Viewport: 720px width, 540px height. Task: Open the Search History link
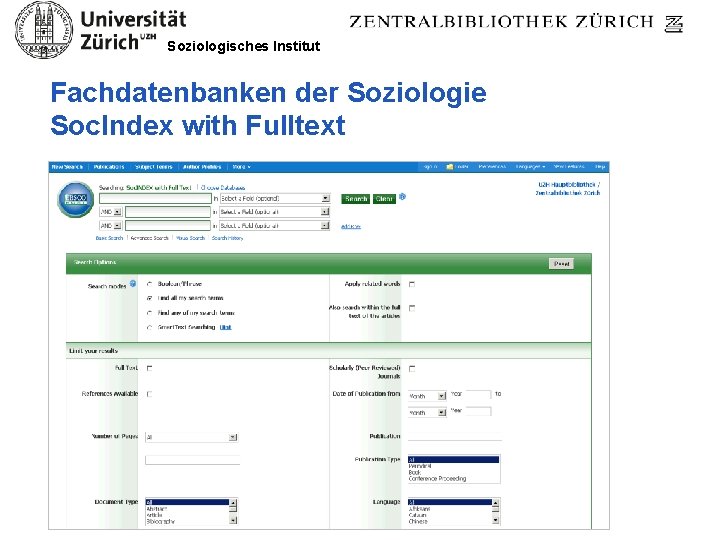point(227,238)
